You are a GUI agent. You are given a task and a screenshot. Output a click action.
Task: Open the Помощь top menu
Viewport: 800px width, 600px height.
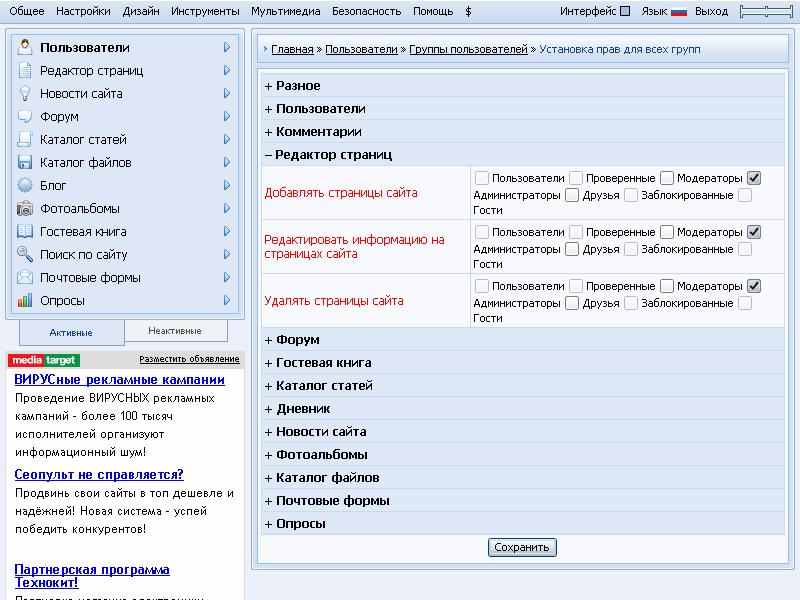click(433, 11)
